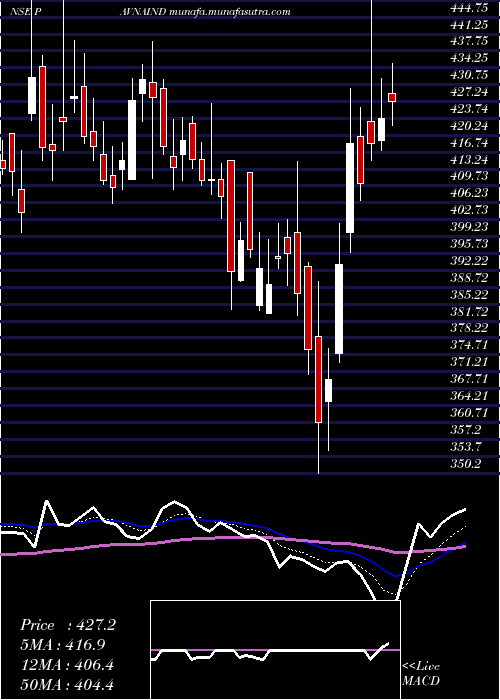Screen dimensions: 500x700
Task: Click the latest red candle near 427
Action: (392, 97)
